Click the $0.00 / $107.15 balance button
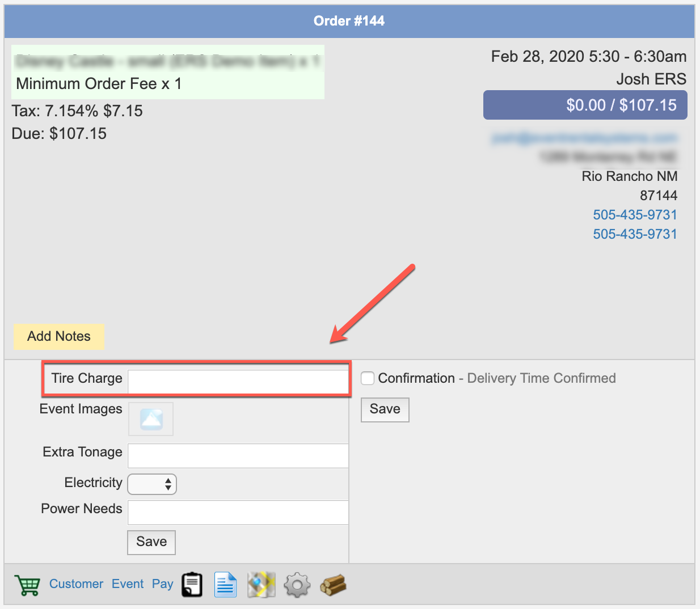This screenshot has height=609, width=700. pos(585,105)
